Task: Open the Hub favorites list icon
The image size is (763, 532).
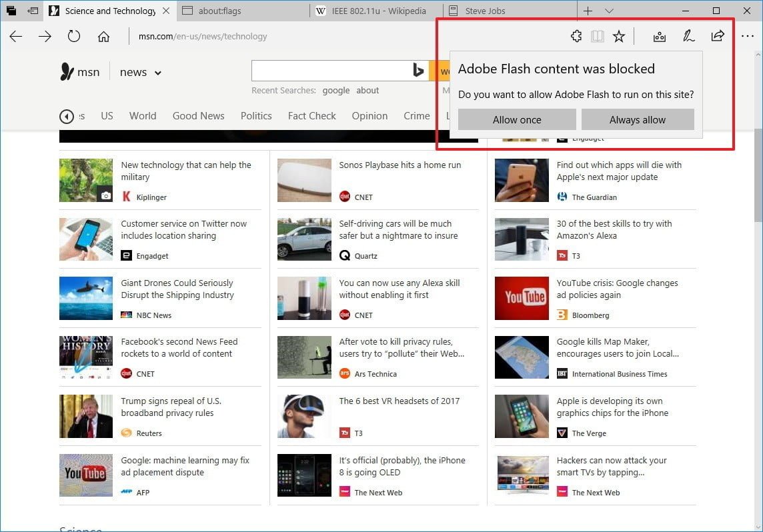Action: (x=660, y=37)
